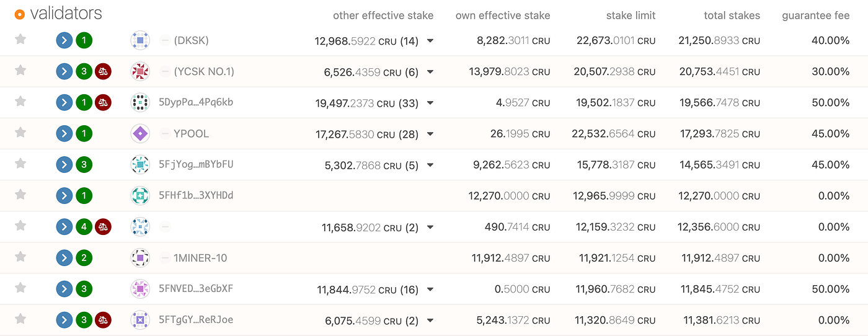Expand the stakers dropdown for 11,844.9752 CRU (16)
The width and height of the screenshot is (868, 336).
click(x=430, y=290)
